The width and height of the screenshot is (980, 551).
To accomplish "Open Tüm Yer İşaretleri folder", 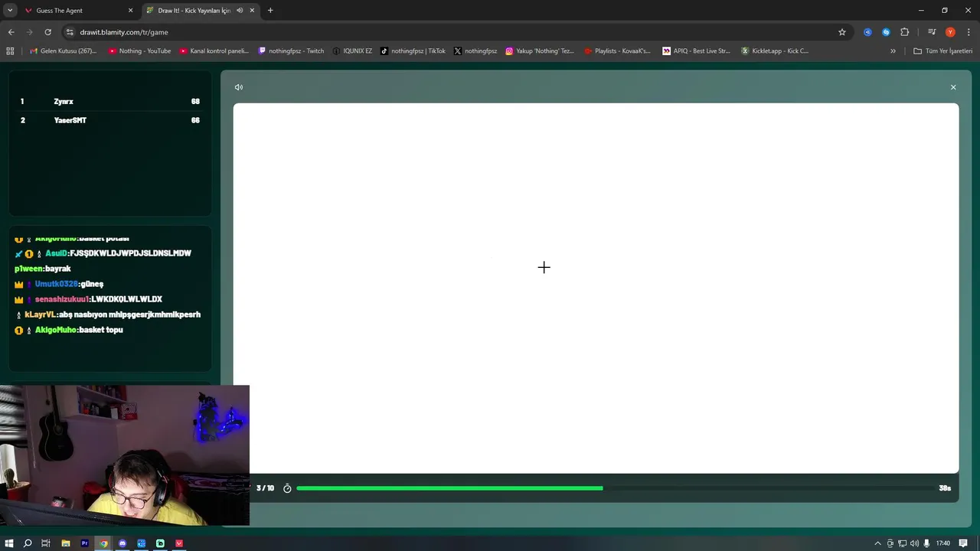I will pos(942,51).
